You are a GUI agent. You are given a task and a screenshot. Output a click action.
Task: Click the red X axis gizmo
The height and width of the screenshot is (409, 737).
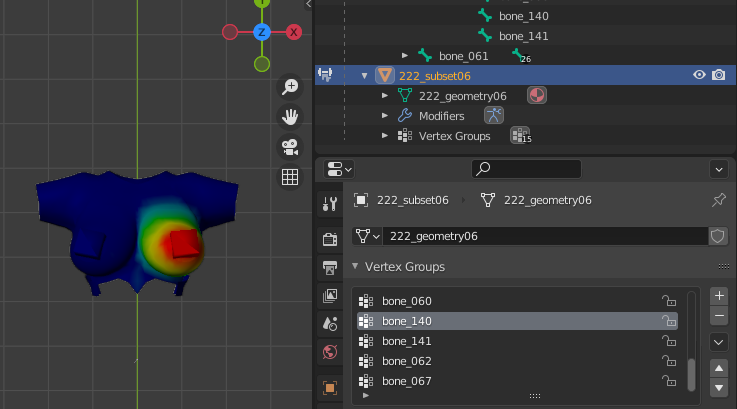(x=294, y=32)
